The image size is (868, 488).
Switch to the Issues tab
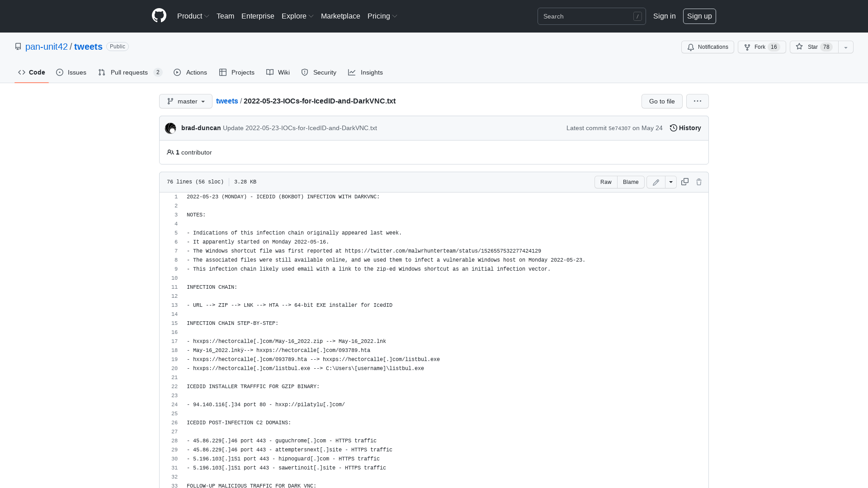click(71, 72)
